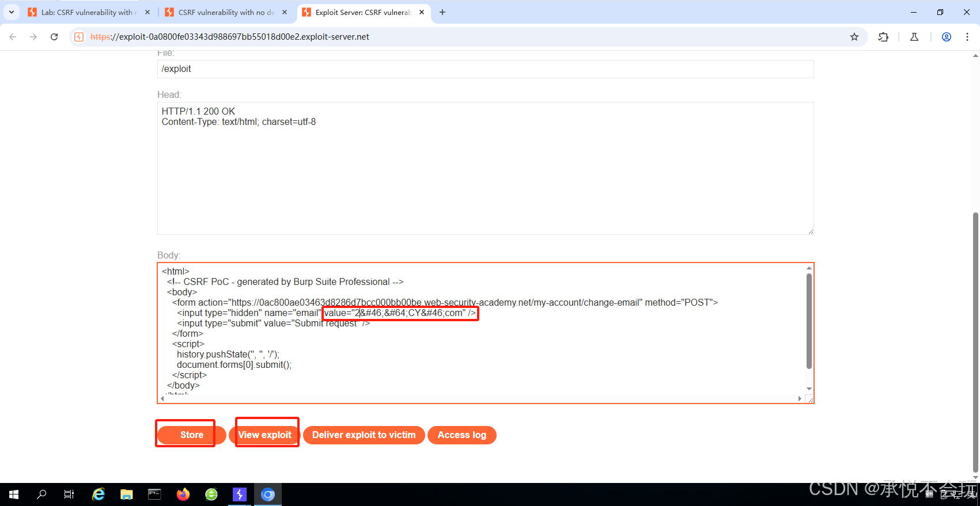The image size is (980, 506).
Task: Click inside the Body textarea
Action: click(485, 333)
